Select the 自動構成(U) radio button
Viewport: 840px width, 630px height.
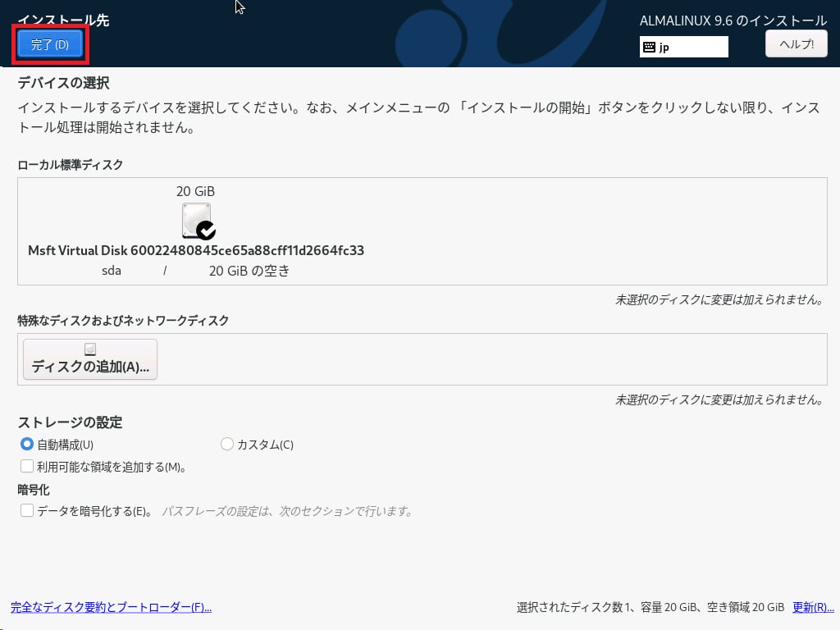coord(27,445)
